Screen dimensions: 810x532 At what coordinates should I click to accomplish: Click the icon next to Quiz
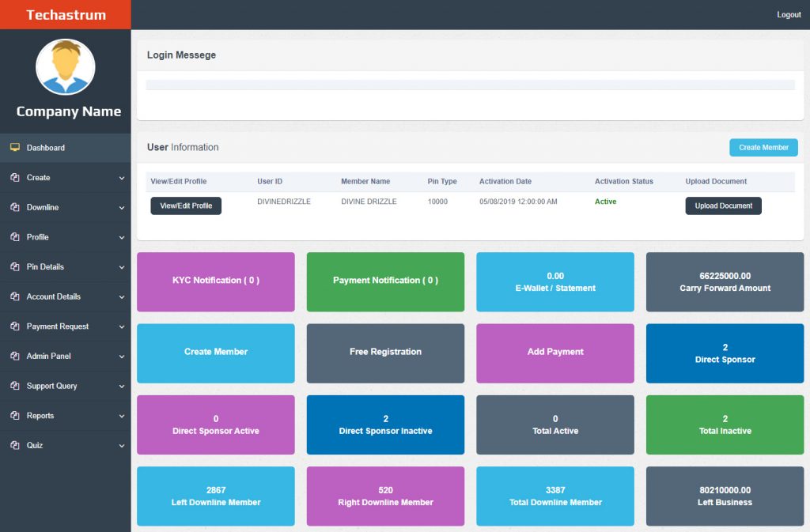[x=14, y=446]
